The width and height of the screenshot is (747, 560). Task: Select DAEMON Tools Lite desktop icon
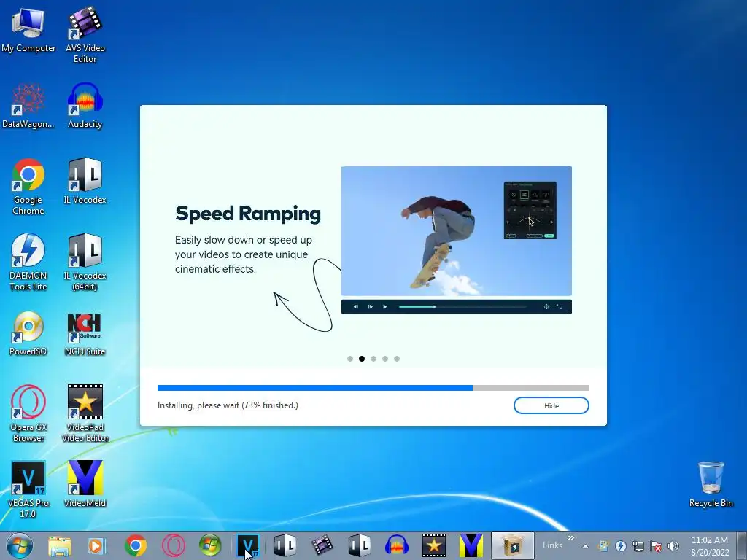click(x=28, y=262)
